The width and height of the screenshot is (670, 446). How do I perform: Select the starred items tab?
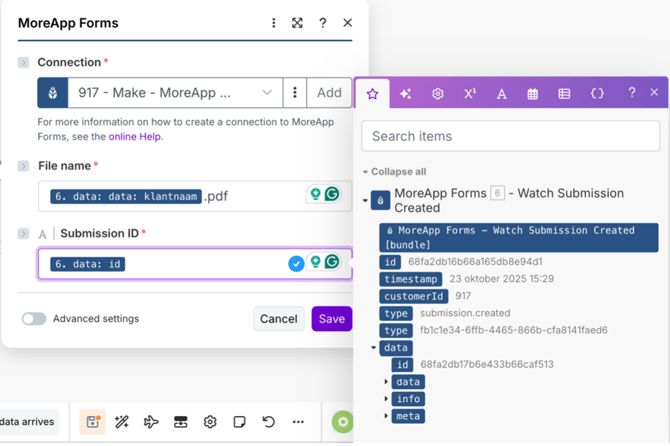(x=373, y=93)
